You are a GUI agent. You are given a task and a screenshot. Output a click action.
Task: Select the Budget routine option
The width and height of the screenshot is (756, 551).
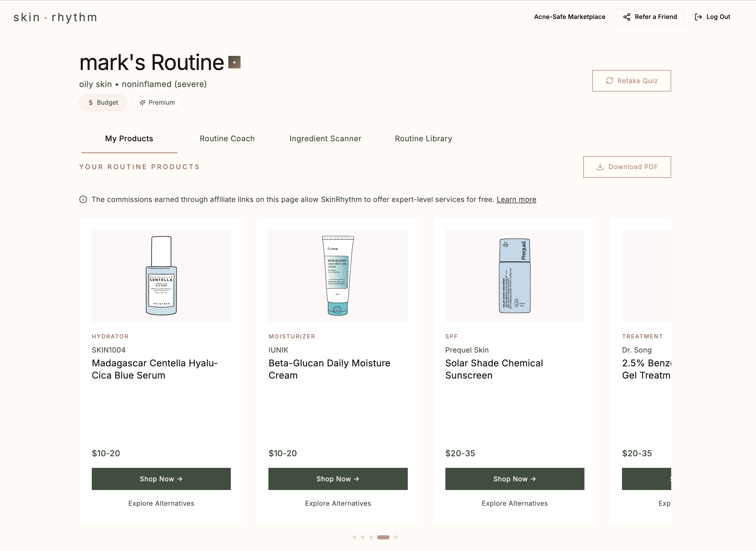103,103
